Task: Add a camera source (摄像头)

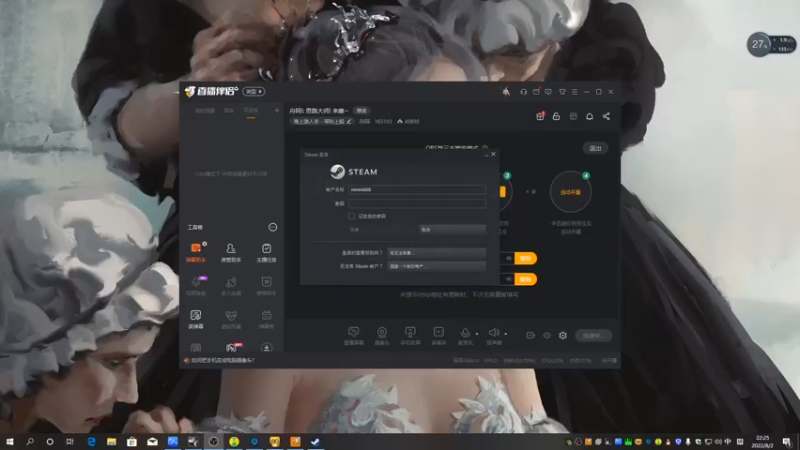Action: click(x=382, y=336)
